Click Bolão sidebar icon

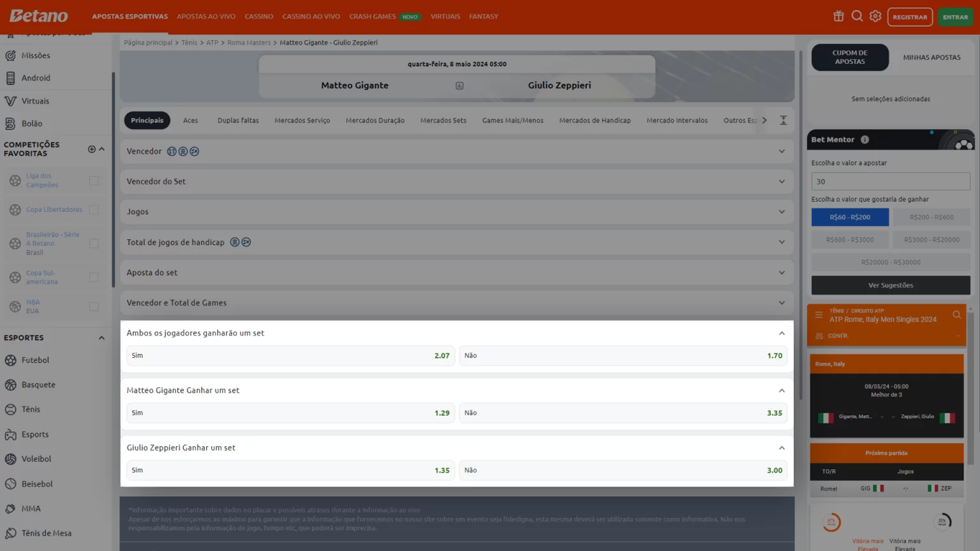(x=11, y=124)
